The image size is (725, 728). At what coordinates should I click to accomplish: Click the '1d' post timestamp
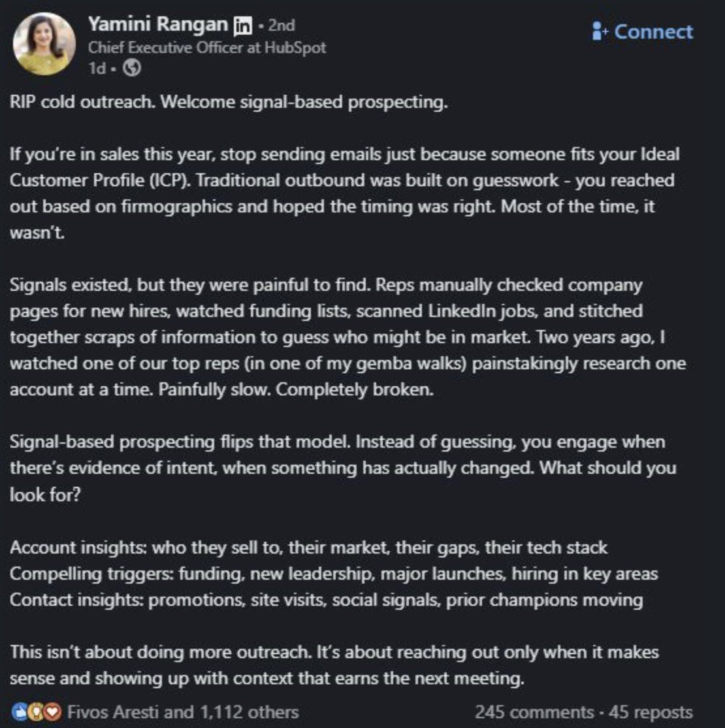point(96,68)
